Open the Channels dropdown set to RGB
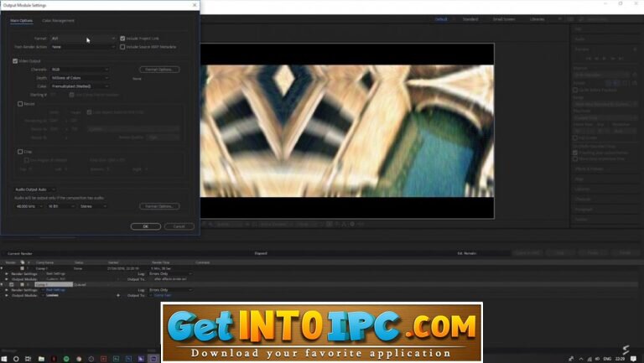Viewport: 644px width, 363px height. pos(80,70)
